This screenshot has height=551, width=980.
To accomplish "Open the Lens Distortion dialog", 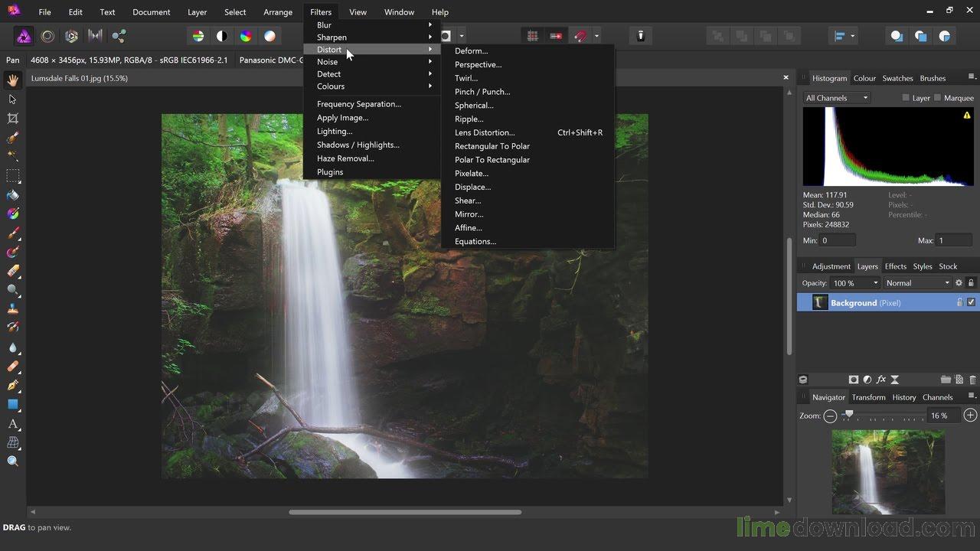I will coord(485,132).
